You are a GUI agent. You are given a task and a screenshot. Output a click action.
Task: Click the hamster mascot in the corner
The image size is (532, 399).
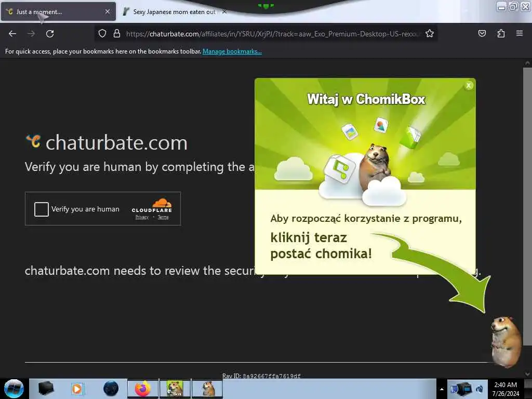click(506, 342)
